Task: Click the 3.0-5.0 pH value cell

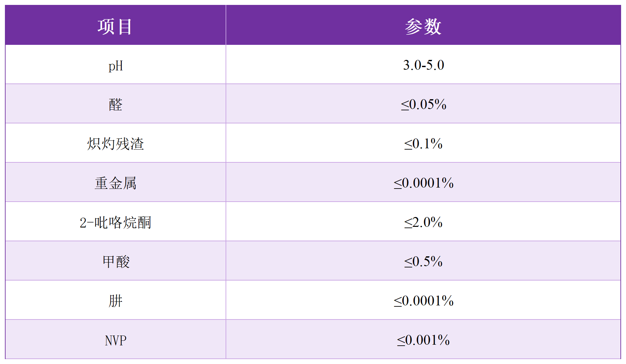Action: [423, 65]
